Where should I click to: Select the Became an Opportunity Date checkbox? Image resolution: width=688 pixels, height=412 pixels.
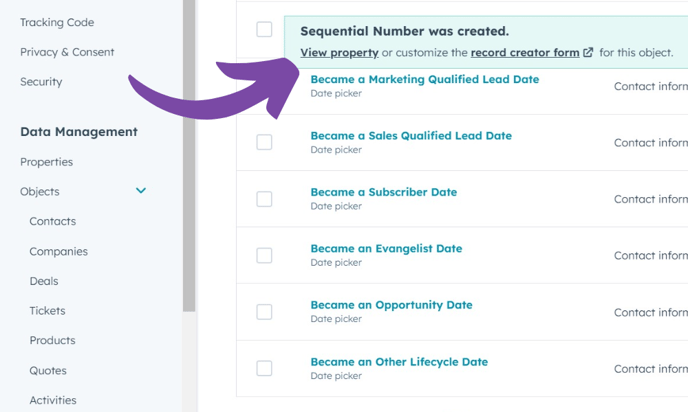[x=264, y=312]
